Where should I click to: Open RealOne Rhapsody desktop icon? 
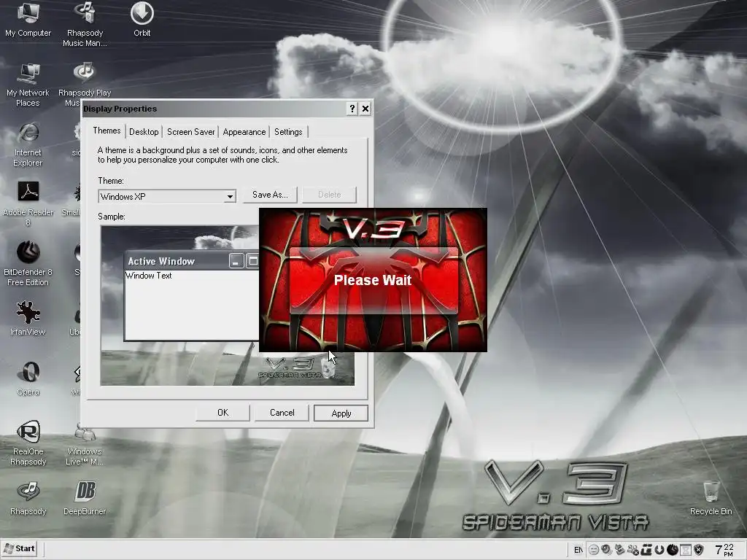(28, 443)
